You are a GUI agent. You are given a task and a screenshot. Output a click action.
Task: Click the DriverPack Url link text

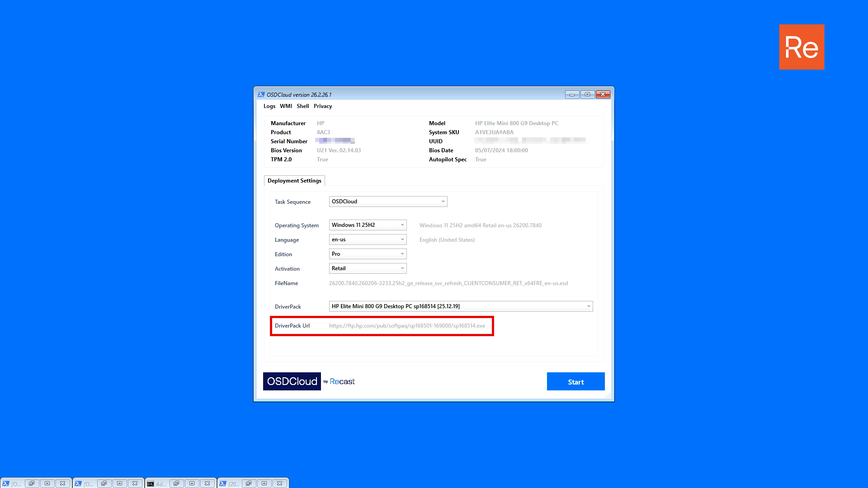click(x=407, y=326)
